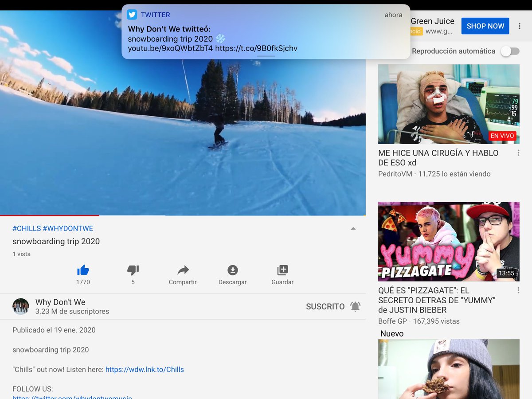Open the Compartir share arrow
The image size is (532, 399).
pos(183,270)
